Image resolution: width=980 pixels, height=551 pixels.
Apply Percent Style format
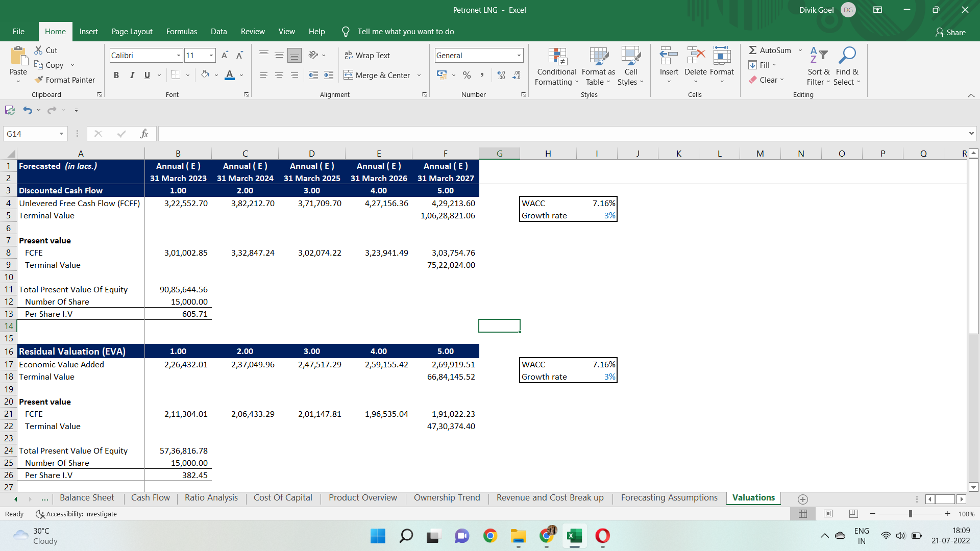[x=467, y=75]
